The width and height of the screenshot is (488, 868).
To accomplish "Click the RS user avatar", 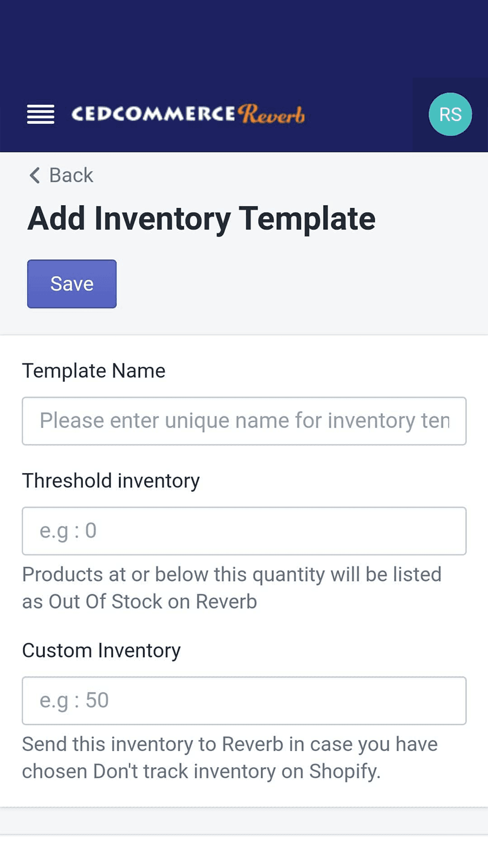I will [x=450, y=114].
